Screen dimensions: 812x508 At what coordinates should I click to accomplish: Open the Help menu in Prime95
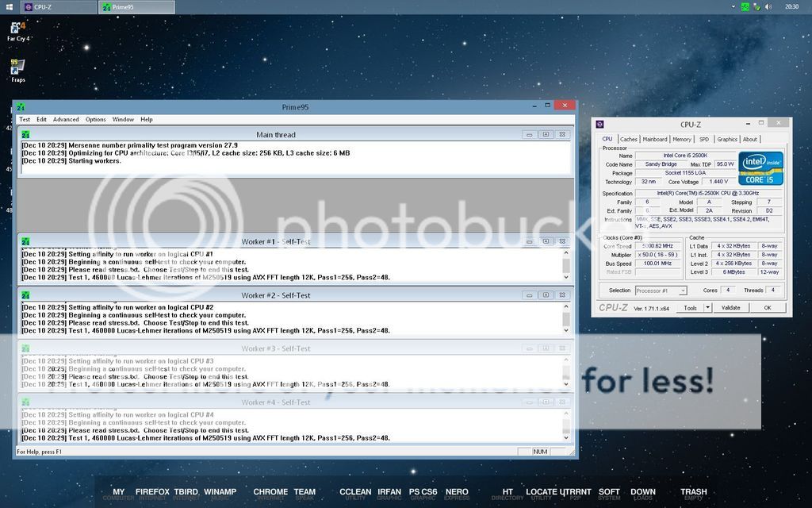pos(147,119)
